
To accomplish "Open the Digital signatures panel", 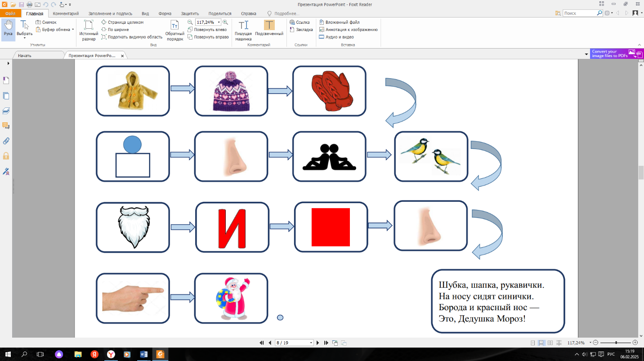I will 6,171.
